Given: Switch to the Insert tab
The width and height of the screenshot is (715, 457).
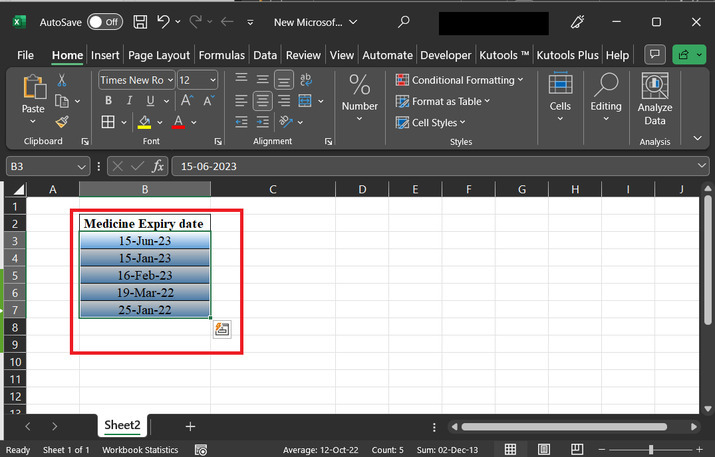Looking at the screenshot, I should (105, 55).
